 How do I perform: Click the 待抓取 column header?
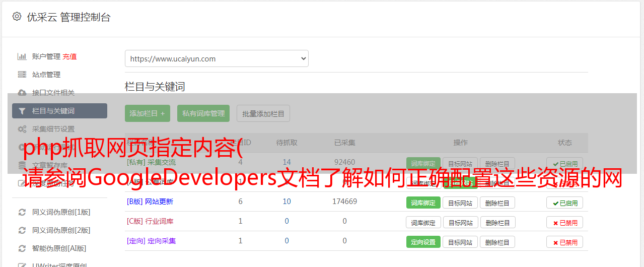[x=287, y=143]
